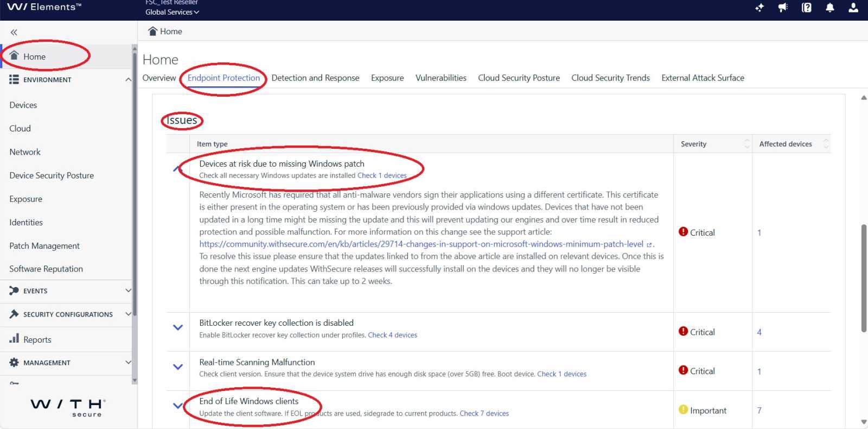Click the Security Configurations wrench icon
This screenshot has width=868, height=429.
tap(14, 314)
